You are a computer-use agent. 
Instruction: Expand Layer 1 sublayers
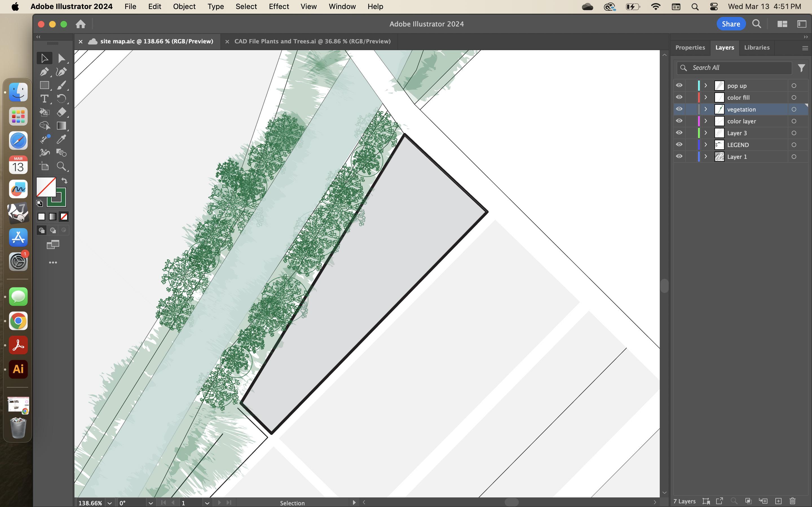point(706,157)
